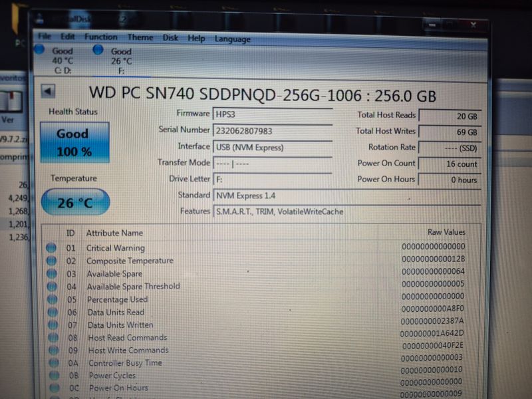Viewport: 532px width, 399px height.
Task: Open the Language menu
Action: [232, 39]
